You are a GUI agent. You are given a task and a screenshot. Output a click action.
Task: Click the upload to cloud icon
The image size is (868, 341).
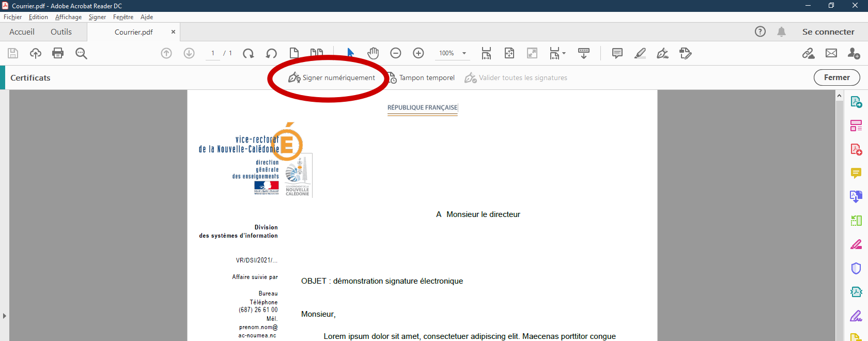35,53
